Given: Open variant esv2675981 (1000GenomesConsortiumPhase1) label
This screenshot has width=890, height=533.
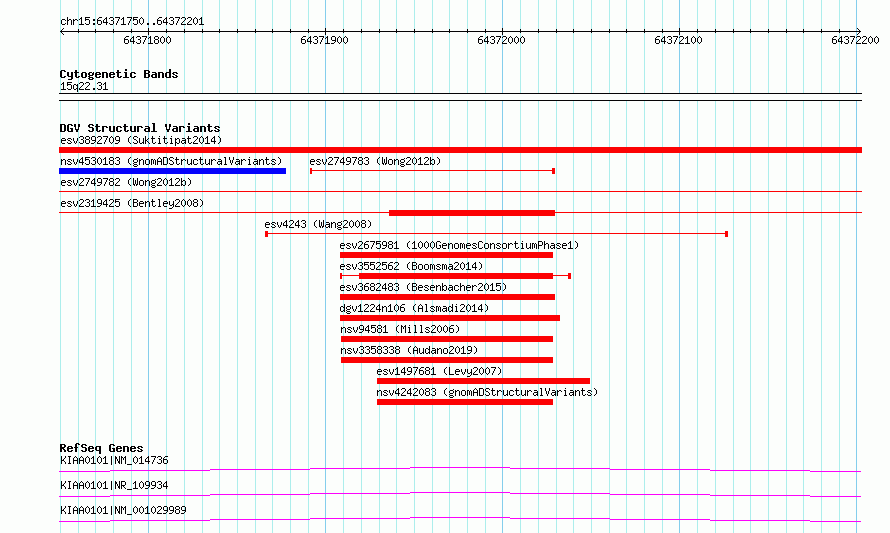Looking at the screenshot, I should point(459,245).
